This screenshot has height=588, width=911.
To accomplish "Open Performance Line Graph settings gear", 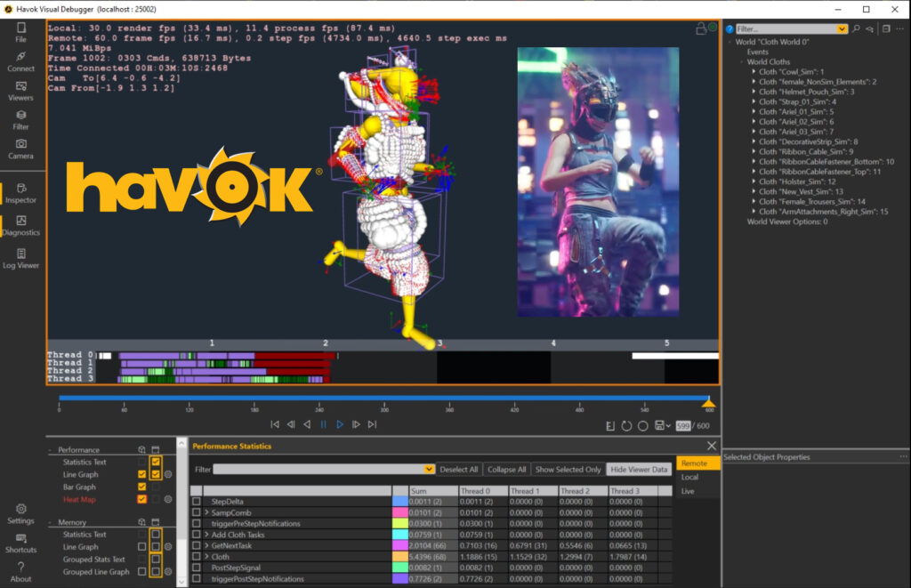I will [168, 474].
